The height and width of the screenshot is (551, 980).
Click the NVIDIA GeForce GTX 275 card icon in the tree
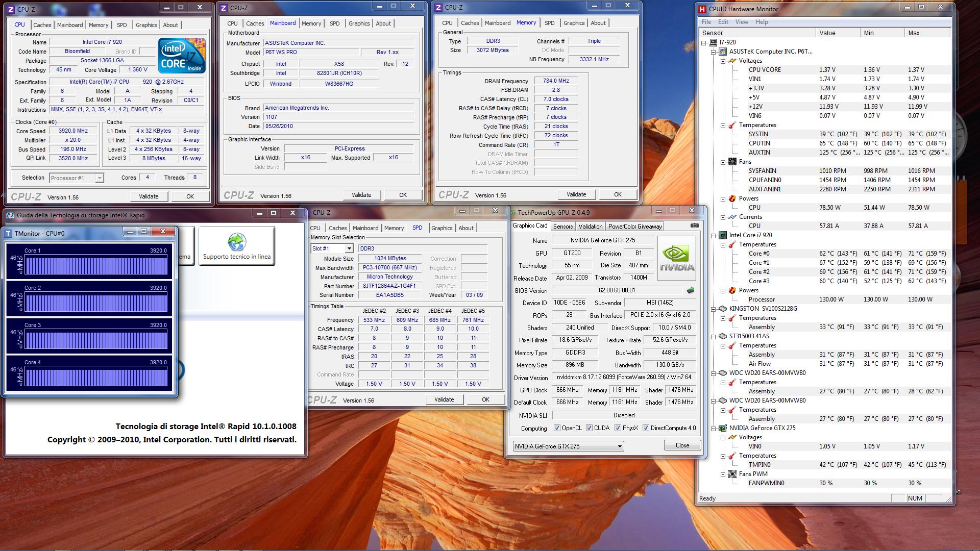coord(723,428)
